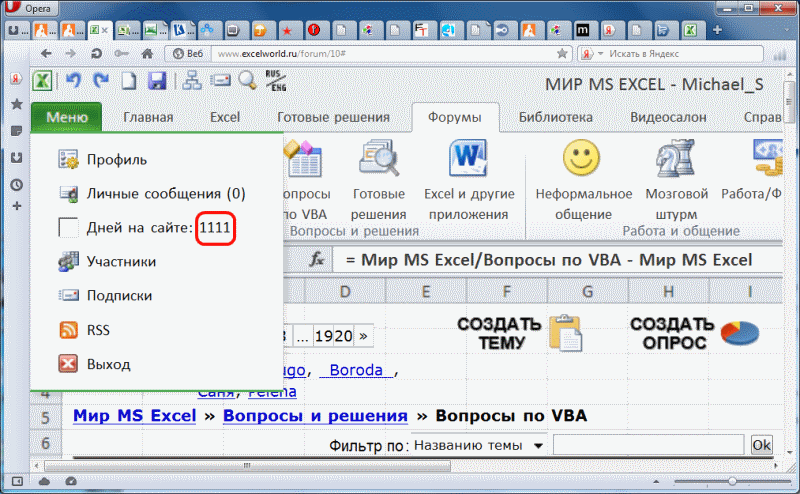The image size is (800, 494).
Task: Open the bookmarks panel in the Opera sidebar
Action: click(16, 104)
